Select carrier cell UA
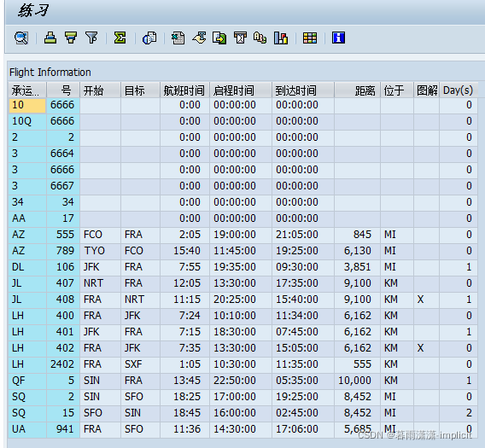This screenshot has width=485, height=448. [x=27, y=429]
